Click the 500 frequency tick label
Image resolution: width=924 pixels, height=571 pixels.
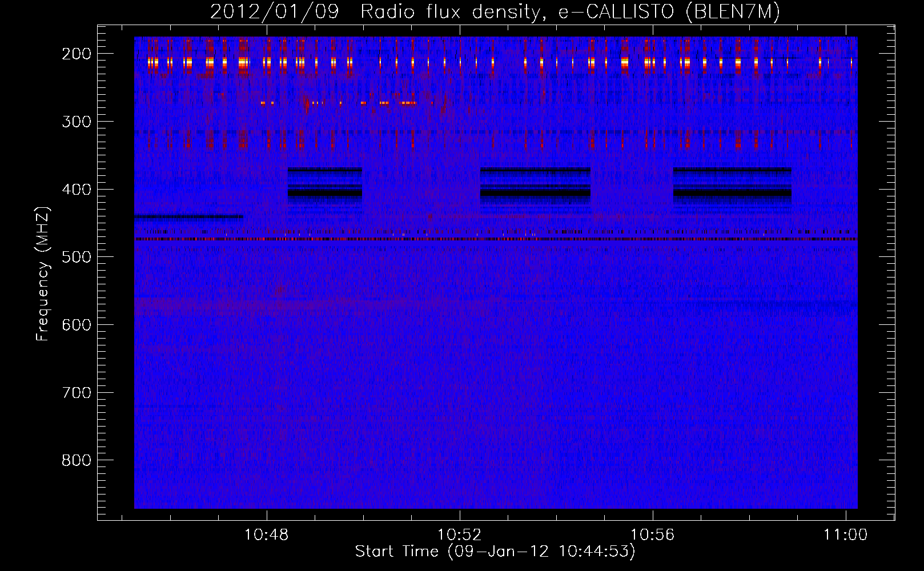pyautogui.click(x=77, y=257)
